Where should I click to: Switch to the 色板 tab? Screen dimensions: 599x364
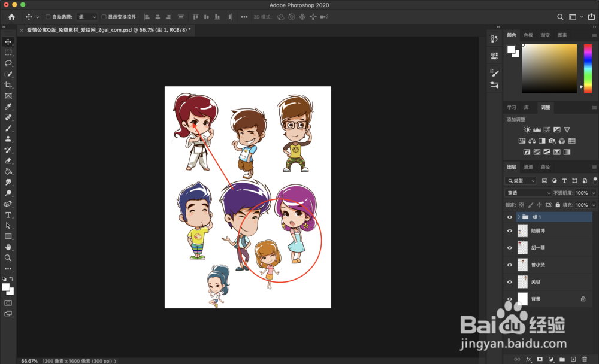point(528,35)
